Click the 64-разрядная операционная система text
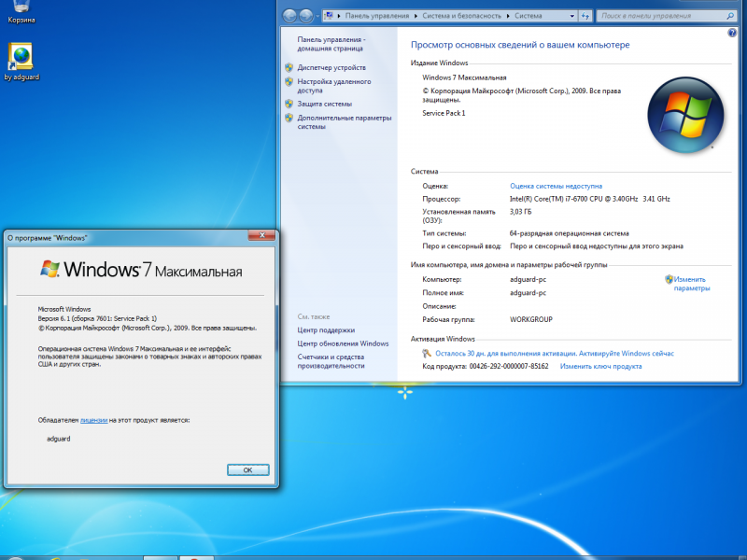 569,233
